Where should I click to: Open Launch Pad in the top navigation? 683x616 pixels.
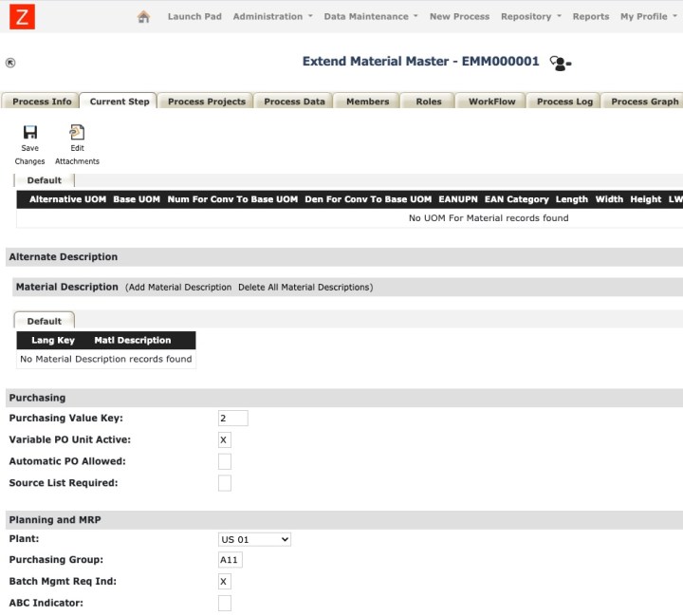click(194, 16)
